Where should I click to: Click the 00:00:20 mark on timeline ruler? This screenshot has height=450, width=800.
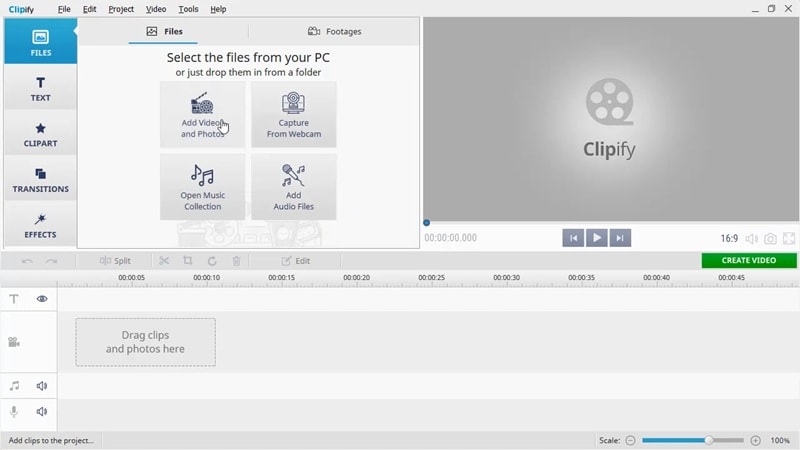click(356, 278)
